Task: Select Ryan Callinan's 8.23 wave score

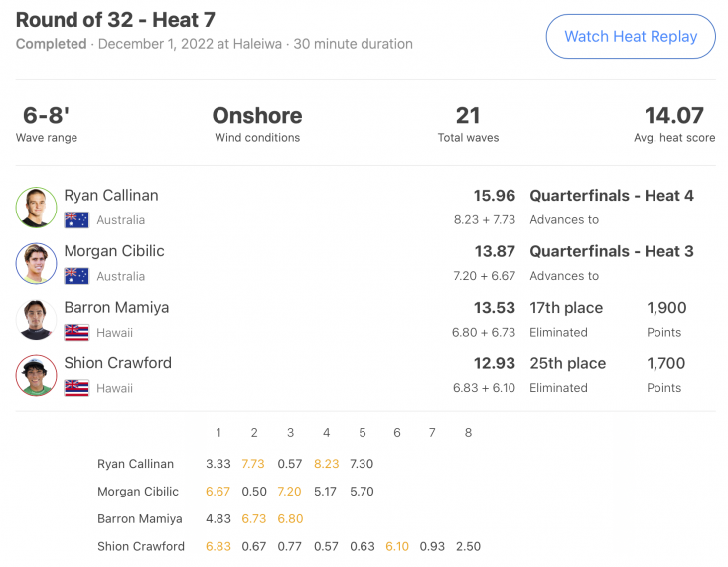Action: coord(327,464)
